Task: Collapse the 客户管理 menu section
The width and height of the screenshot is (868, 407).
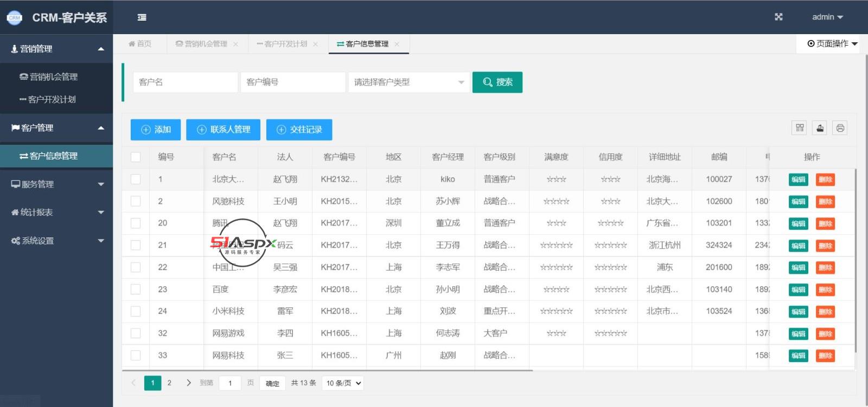Action: click(x=56, y=128)
